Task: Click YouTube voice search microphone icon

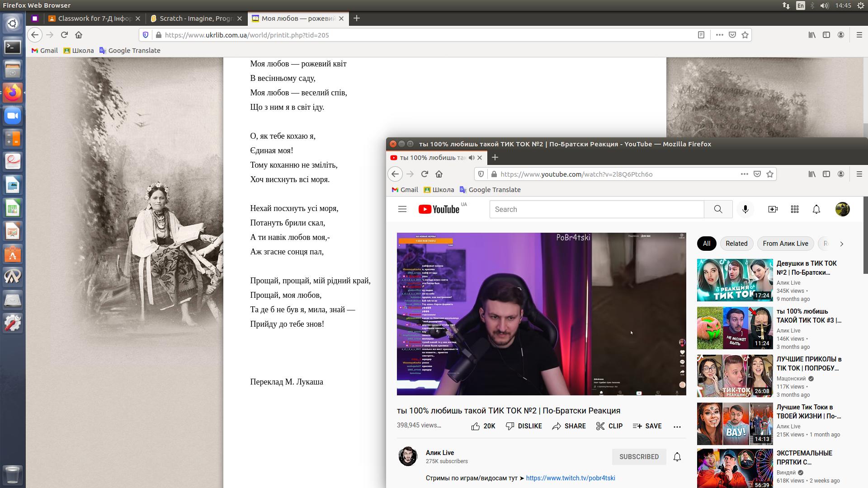Action: tap(745, 209)
